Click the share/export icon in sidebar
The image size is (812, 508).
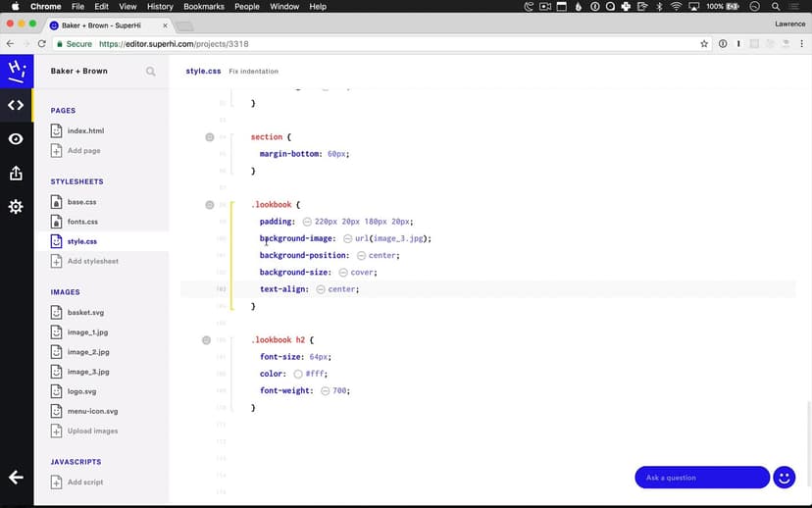point(16,174)
